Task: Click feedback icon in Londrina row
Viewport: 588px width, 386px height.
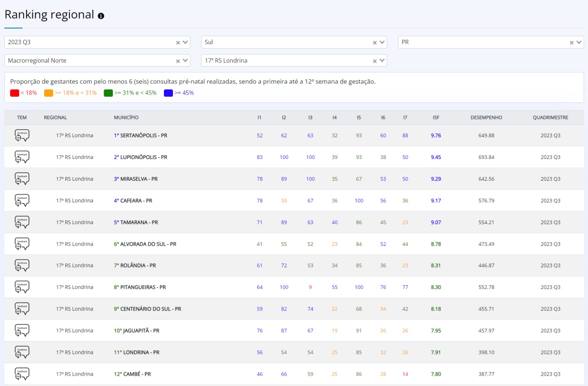Action: (x=22, y=352)
